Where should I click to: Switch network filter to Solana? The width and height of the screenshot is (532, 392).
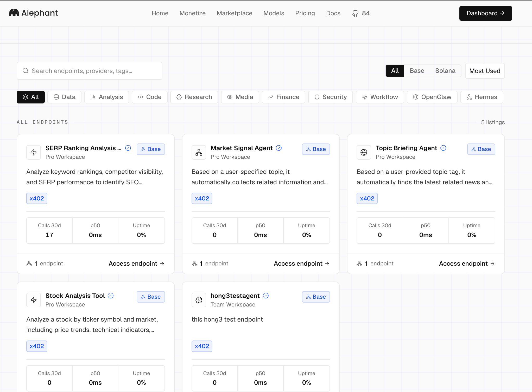pyautogui.click(x=445, y=71)
